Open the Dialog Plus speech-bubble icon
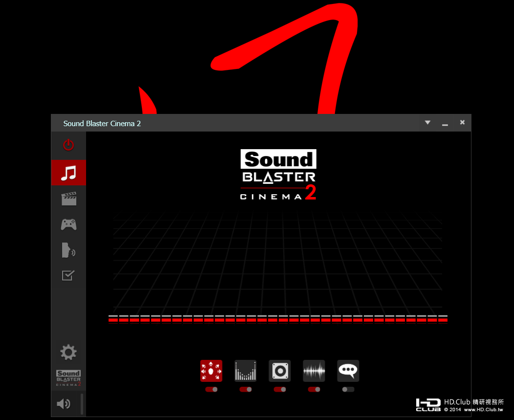 348,371
